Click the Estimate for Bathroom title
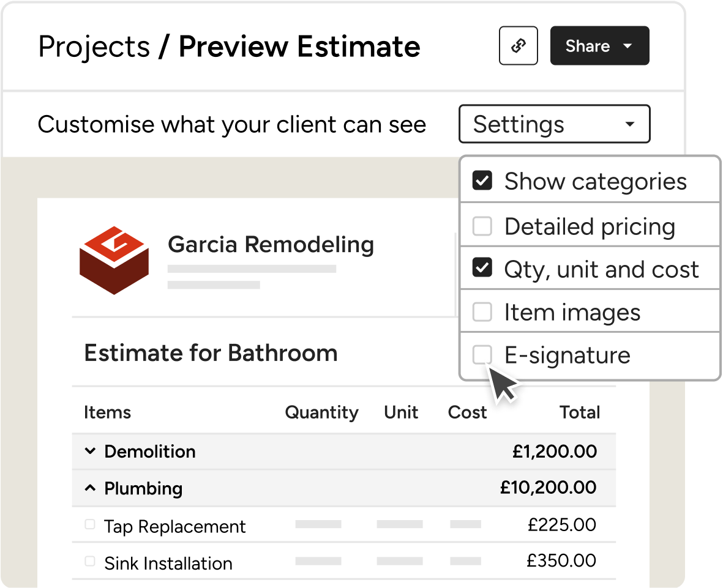723x588 pixels. 211,353
